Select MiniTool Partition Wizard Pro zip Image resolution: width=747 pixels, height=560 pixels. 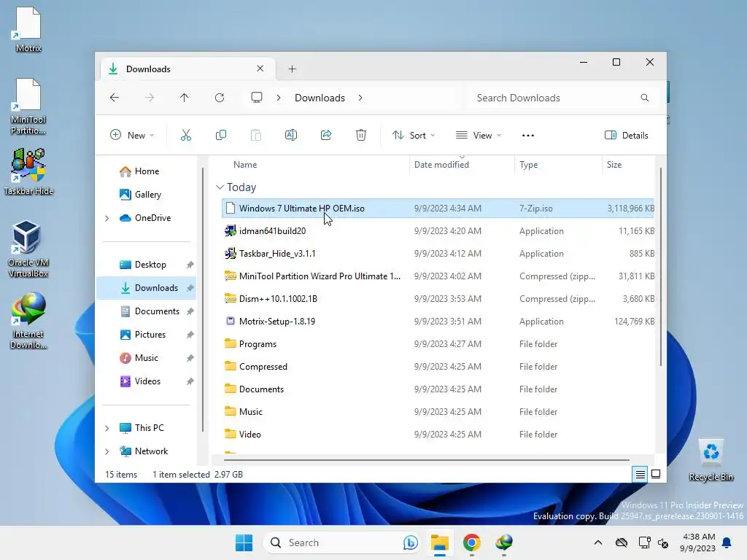(438, 276)
